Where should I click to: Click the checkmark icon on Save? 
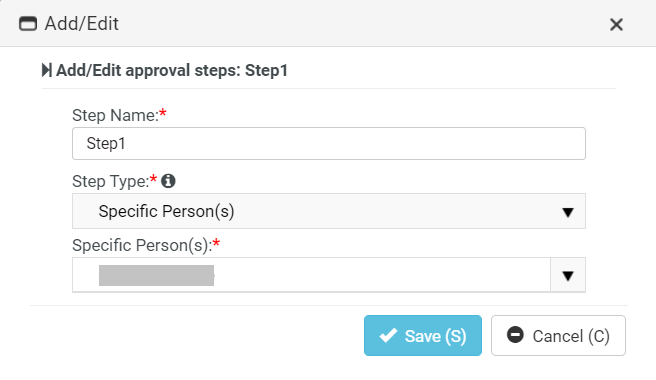pos(388,335)
